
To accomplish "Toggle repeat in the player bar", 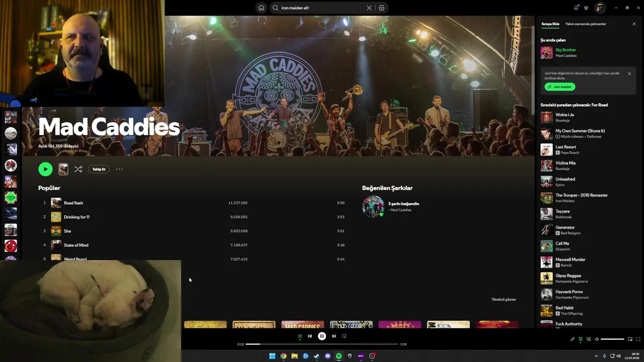I will click(344, 336).
